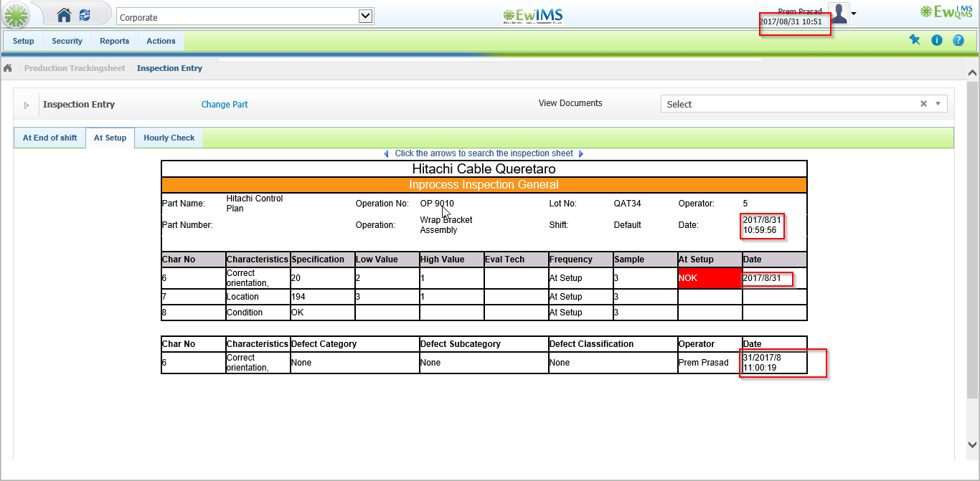Expand the arrow next to user avatar
The height and width of the screenshot is (481, 980).
(854, 14)
